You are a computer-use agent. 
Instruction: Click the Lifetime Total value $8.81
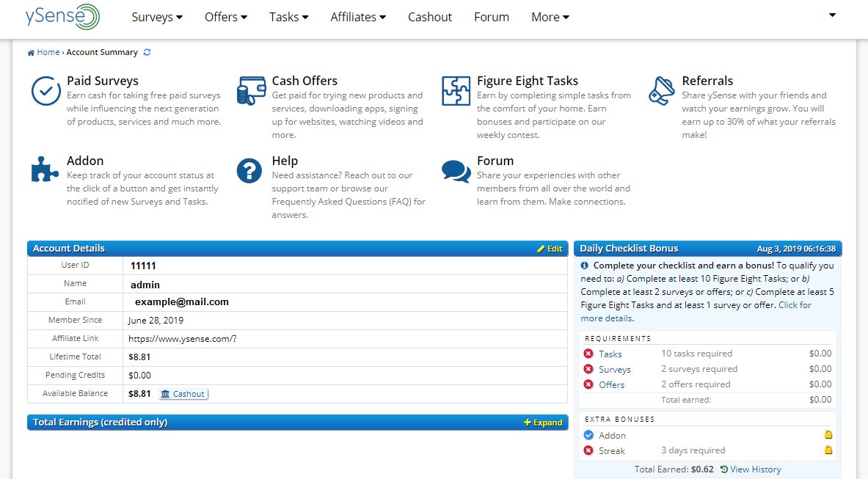(x=139, y=356)
